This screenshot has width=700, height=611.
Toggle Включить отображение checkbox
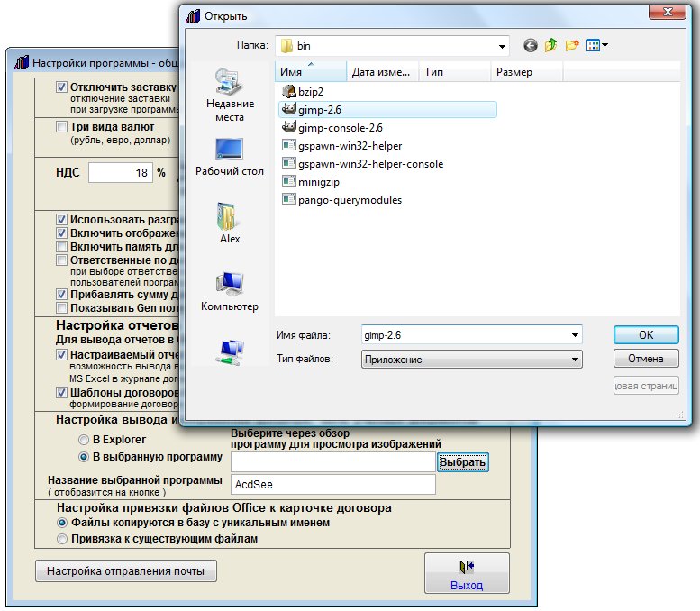click(x=61, y=233)
